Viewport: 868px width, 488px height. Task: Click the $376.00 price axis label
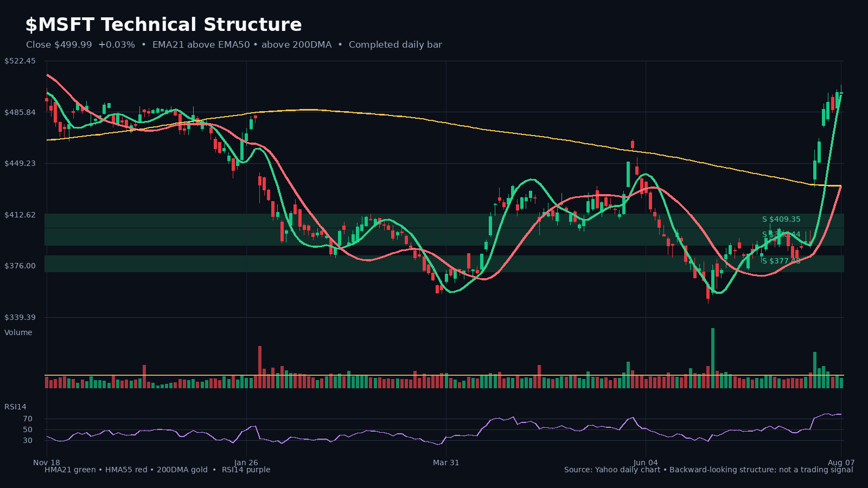pyautogui.click(x=20, y=266)
